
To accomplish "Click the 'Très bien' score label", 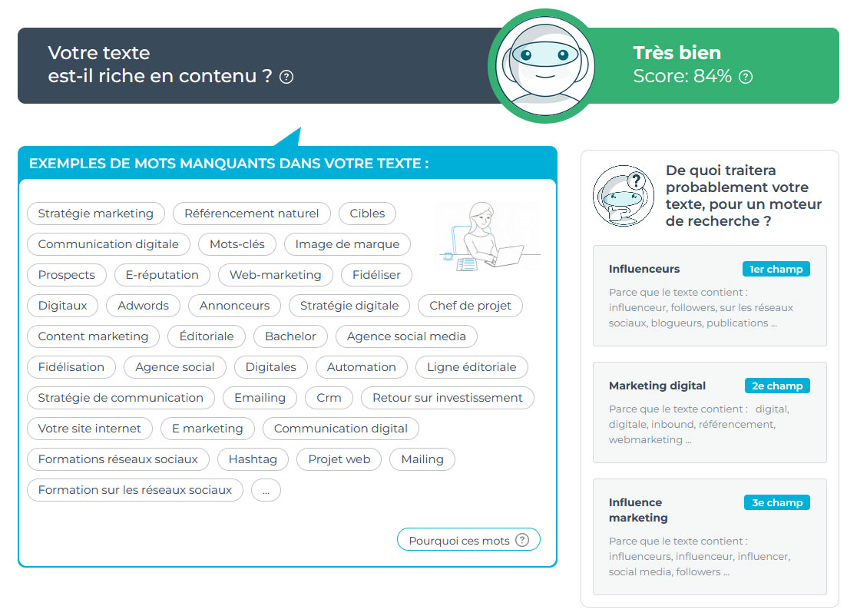I will pyautogui.click(x=677, y=52).
